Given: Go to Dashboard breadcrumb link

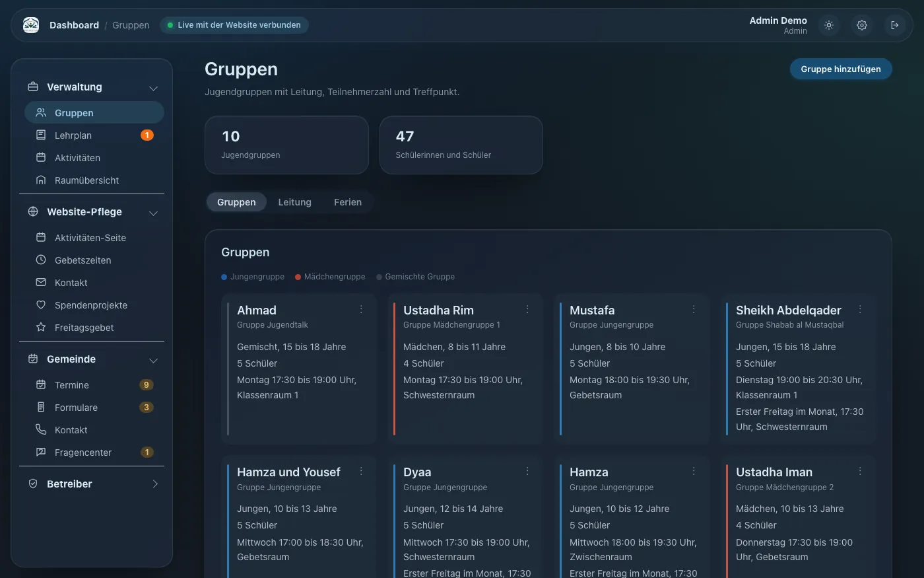Looking at the screenshot, I should pos(74,25).
